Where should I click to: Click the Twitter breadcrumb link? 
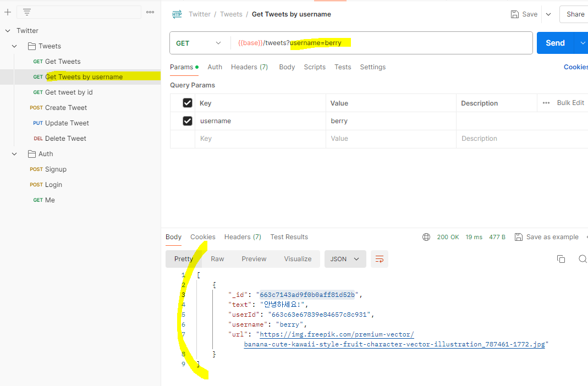tap(200, 14)
